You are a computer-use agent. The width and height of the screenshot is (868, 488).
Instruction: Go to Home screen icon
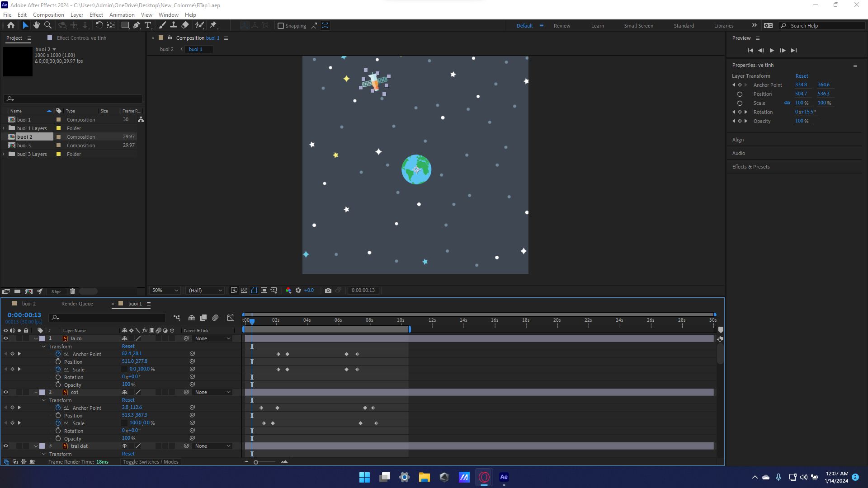pyautogui.click(x=11, y=25)
